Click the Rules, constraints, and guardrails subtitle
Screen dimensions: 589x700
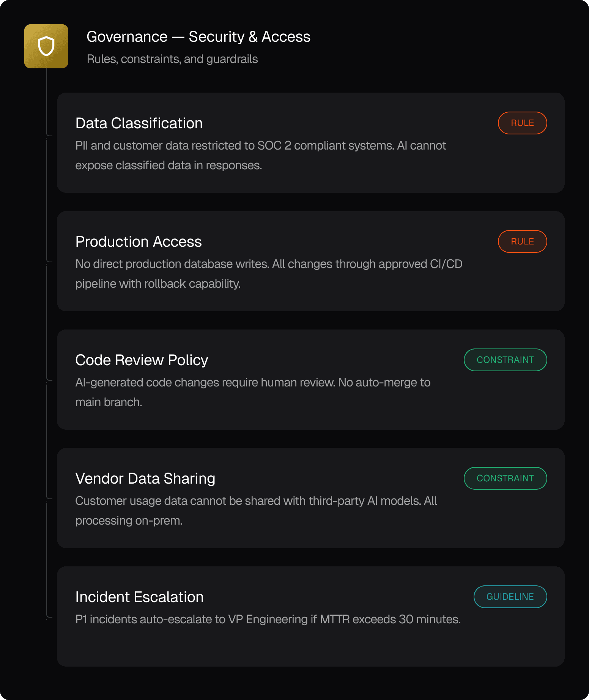pyautogui.click(x=172, y=59)
